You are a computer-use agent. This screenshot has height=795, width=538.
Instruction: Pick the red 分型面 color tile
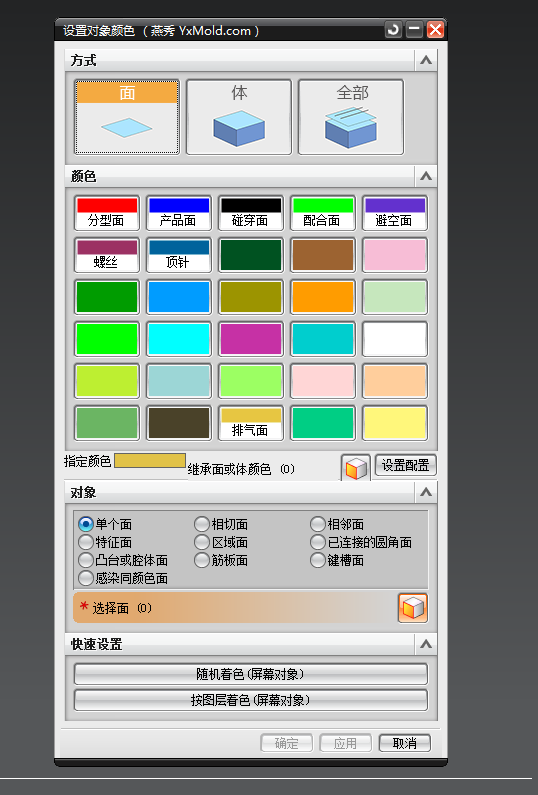click(106, 213)
